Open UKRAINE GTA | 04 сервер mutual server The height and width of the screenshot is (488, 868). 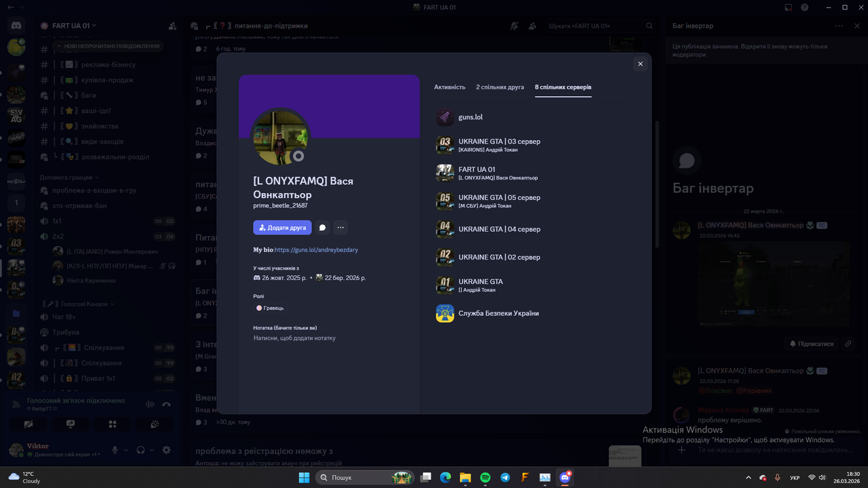coord(532,229)
